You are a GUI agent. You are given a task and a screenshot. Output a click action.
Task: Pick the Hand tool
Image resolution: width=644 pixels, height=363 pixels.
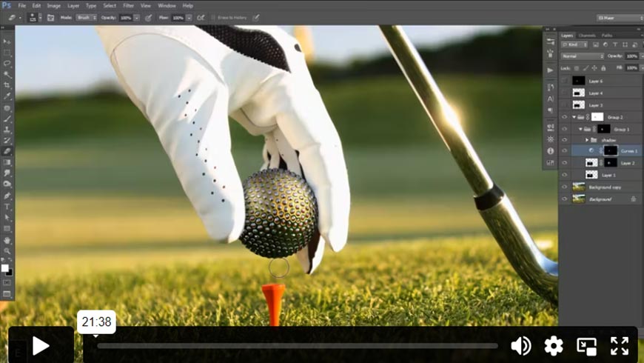coord(7,240)
